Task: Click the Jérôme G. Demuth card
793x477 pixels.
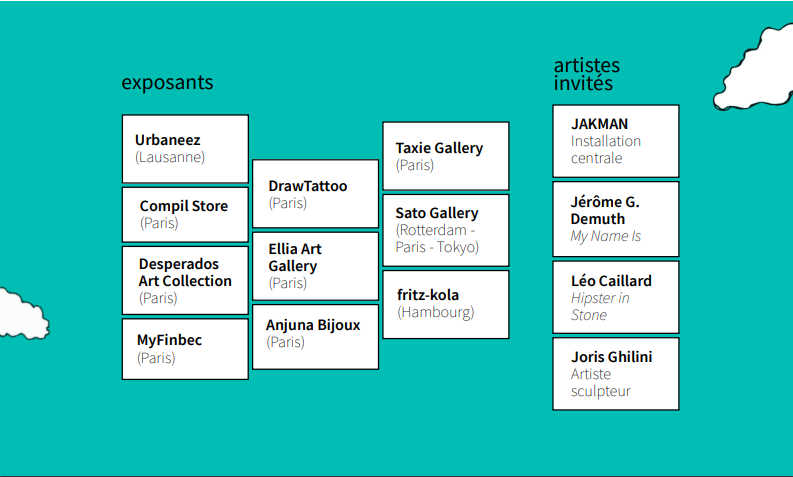Action: coord(615,219)
